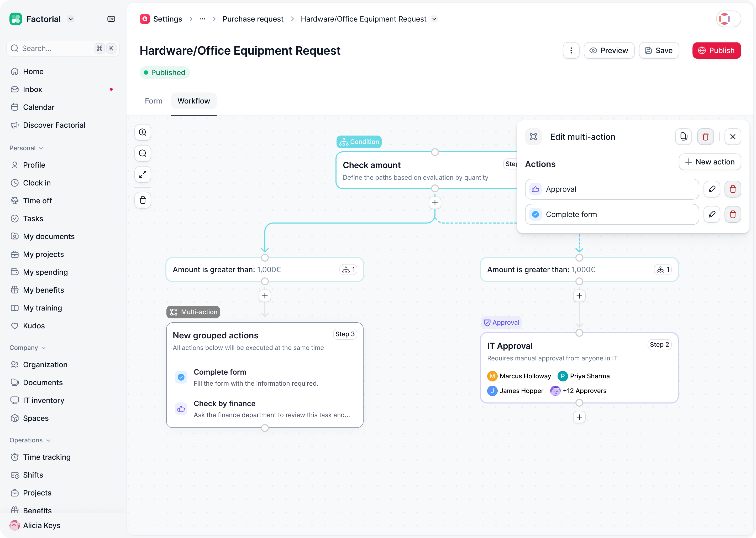Click the trash icon in canvas toolbar
The width and height of the screenshot is (756, 538).
(x=143, y=200)
